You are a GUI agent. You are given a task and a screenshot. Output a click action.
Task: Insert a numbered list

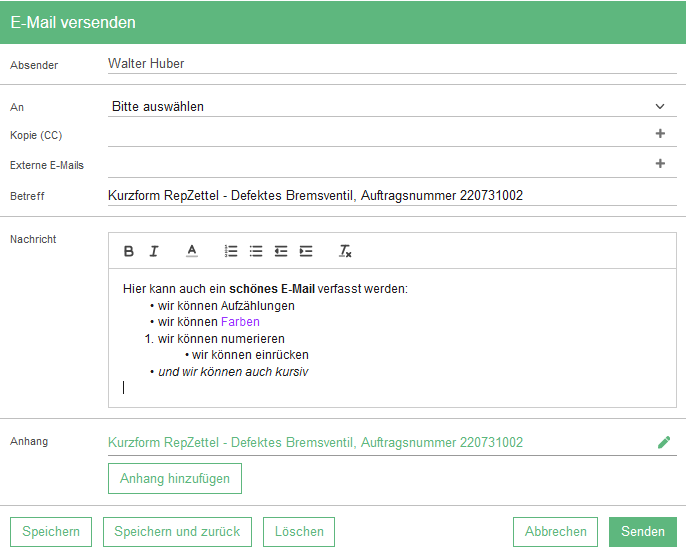coord(231,251)
